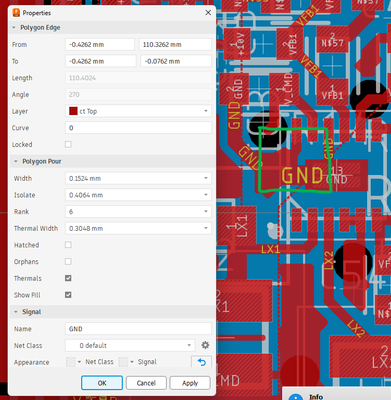Open the Thermal Width dropdown

click(138, 228)
